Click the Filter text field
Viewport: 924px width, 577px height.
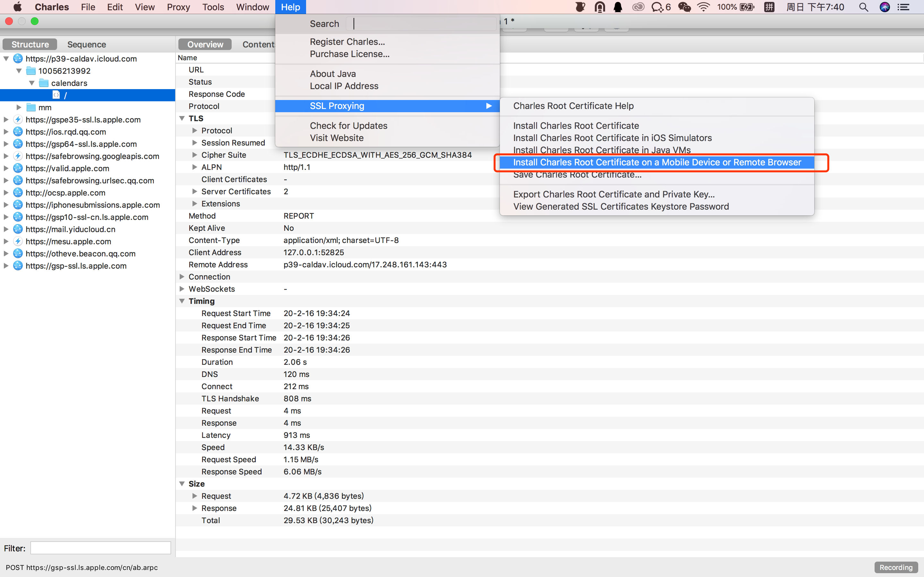click(100, 548)
